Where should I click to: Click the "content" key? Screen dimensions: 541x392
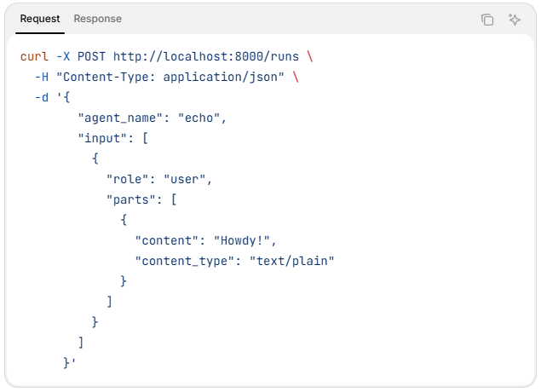[x=167, y=240]
